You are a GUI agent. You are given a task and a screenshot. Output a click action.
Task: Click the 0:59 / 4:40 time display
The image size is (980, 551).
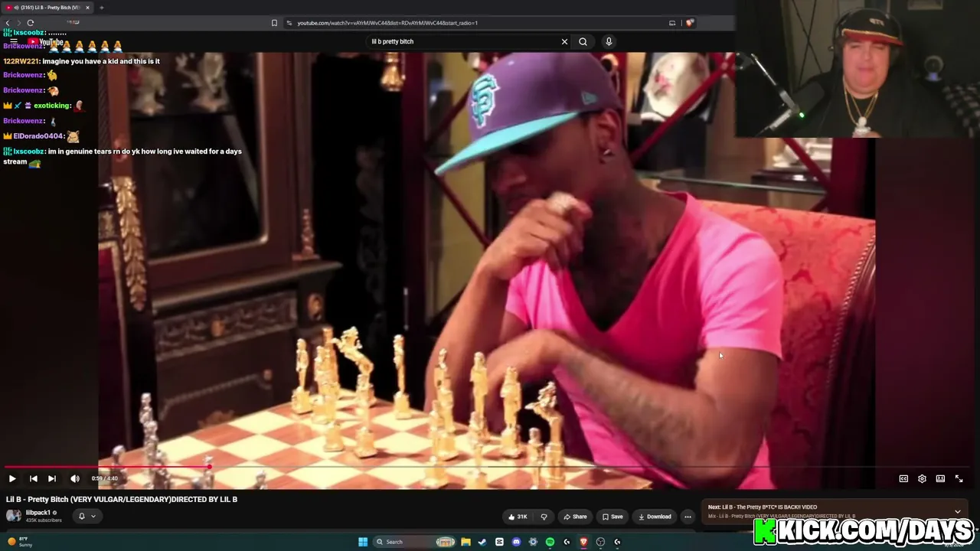tap(105, 478)
